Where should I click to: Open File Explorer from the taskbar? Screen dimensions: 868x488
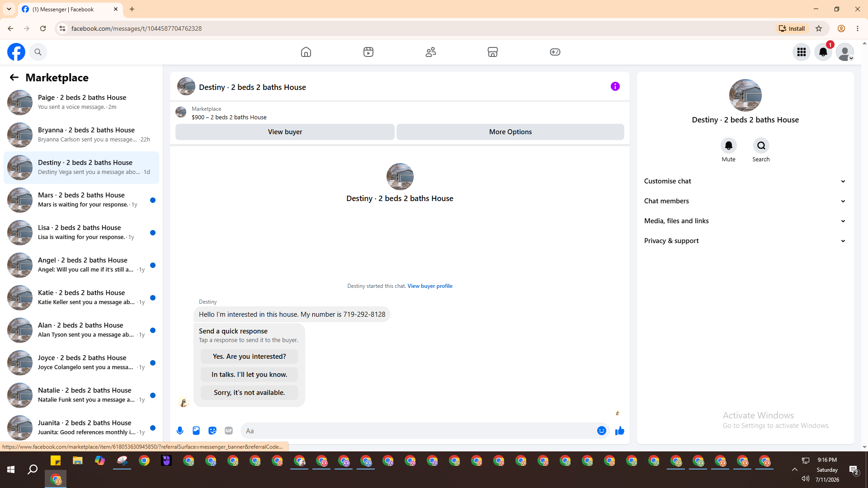(x=78, y=461)
